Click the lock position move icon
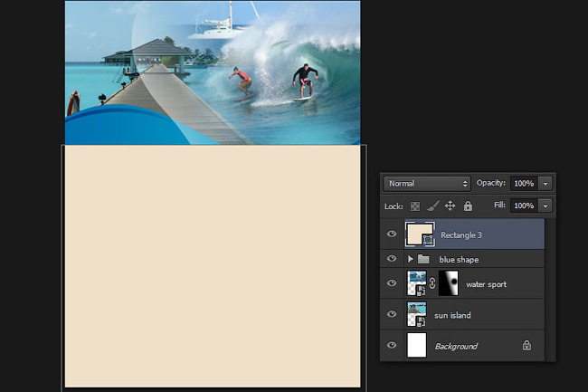 pos(450,206)
